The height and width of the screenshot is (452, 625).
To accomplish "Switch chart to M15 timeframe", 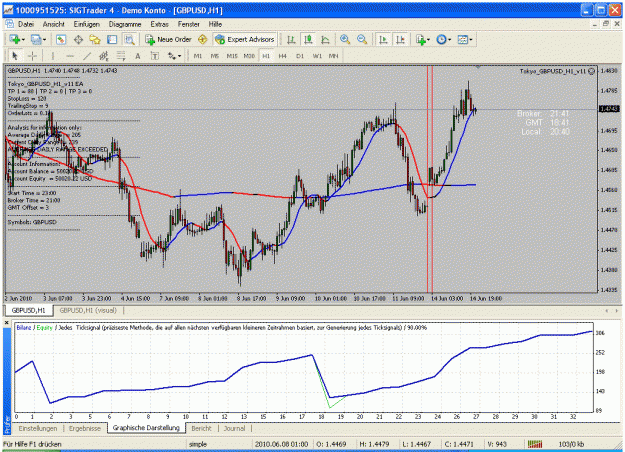I will pyautogui.click(x=232, y=56).
